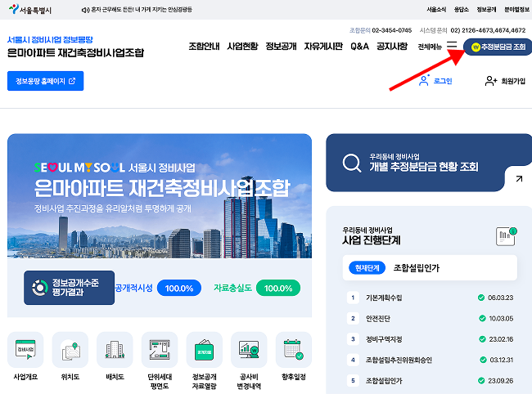The width and height of the screenshot is (532, 394).
Task: Open the Q&A menu
Action: 359,46
